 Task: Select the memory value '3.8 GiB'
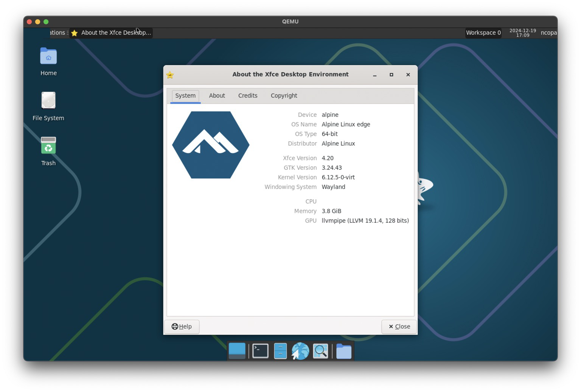331,211
